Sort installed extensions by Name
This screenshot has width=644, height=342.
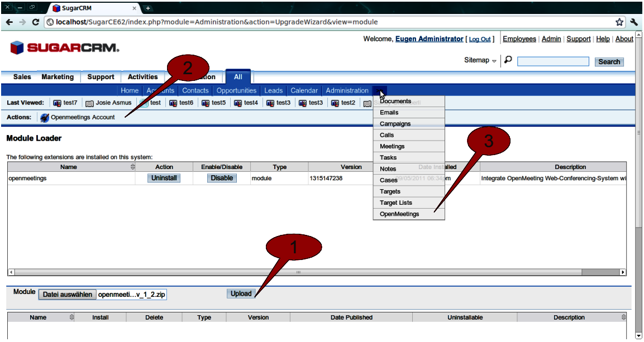click(x=133, y=166)
